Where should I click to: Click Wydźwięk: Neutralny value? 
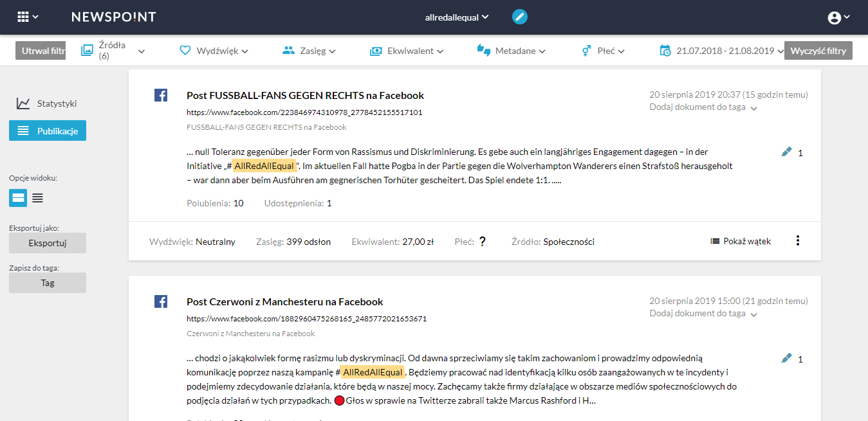(192, 242)
